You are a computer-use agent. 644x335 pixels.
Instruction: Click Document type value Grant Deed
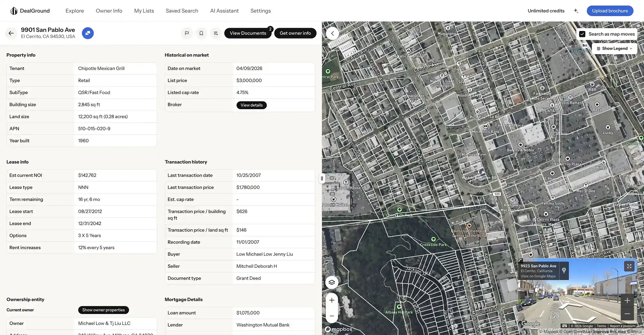click(x=248, y=278)
